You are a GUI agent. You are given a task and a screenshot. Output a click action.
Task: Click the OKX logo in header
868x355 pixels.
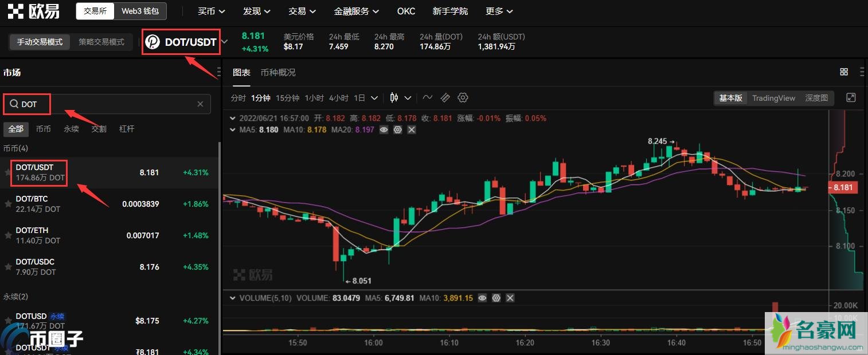coord(33,11)
